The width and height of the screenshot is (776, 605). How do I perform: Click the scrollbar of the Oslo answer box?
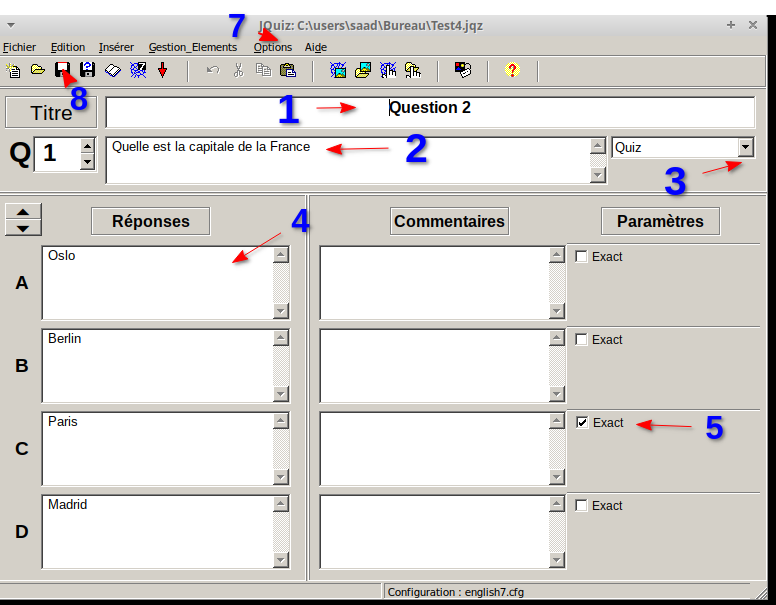coord(281,283)
